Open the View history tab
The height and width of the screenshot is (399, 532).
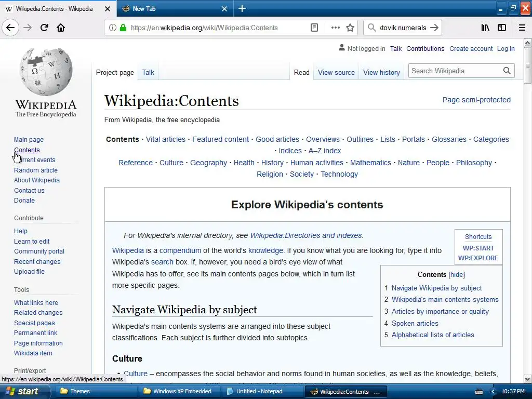coord(381,72)
